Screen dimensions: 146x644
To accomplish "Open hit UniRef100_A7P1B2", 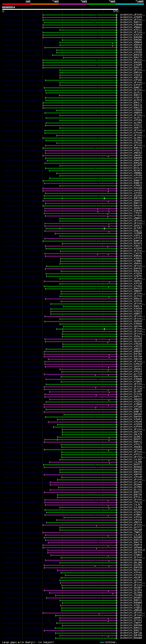I will pos(131,80).
